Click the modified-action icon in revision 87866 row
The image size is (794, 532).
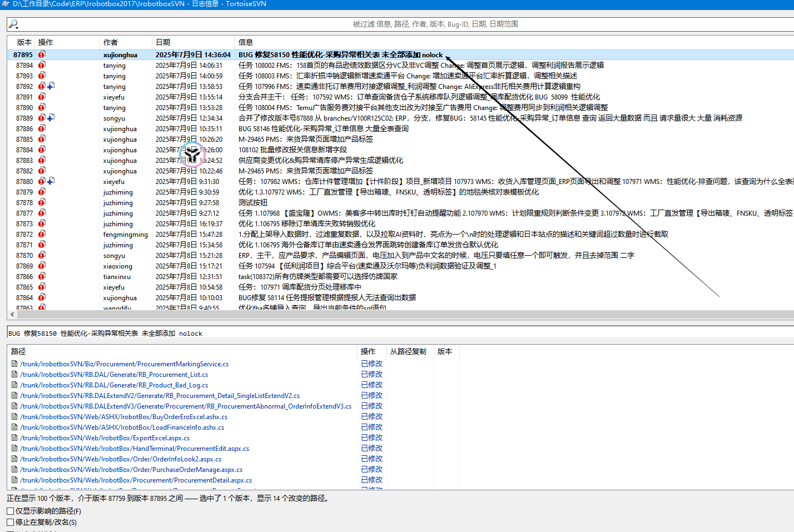pos(42,276)
